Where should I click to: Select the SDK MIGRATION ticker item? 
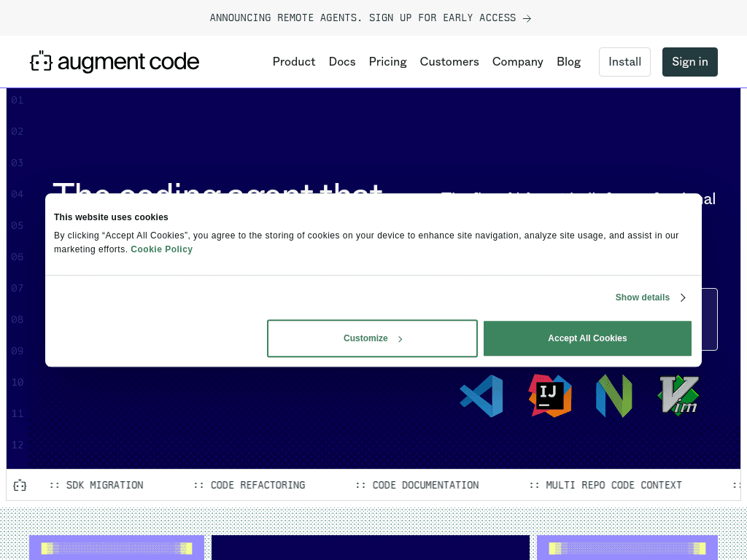96,485
